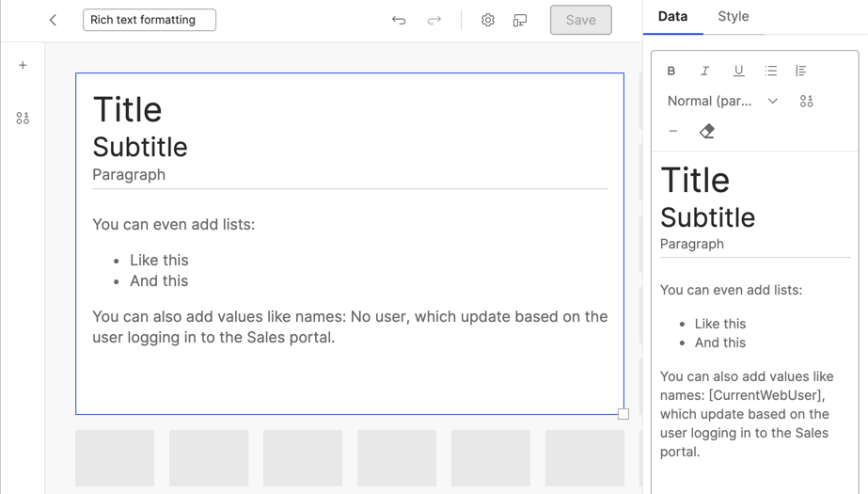Open the settings gear icon

point(487,20)
